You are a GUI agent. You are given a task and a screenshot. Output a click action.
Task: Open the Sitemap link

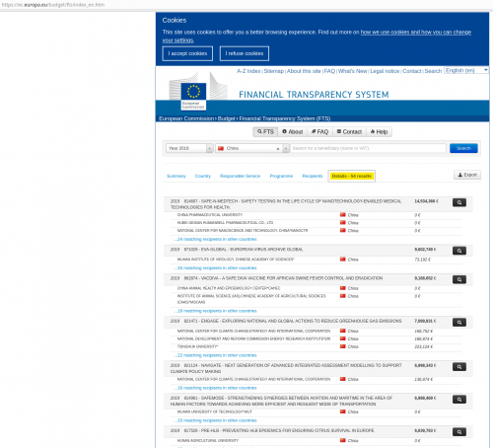274,71
